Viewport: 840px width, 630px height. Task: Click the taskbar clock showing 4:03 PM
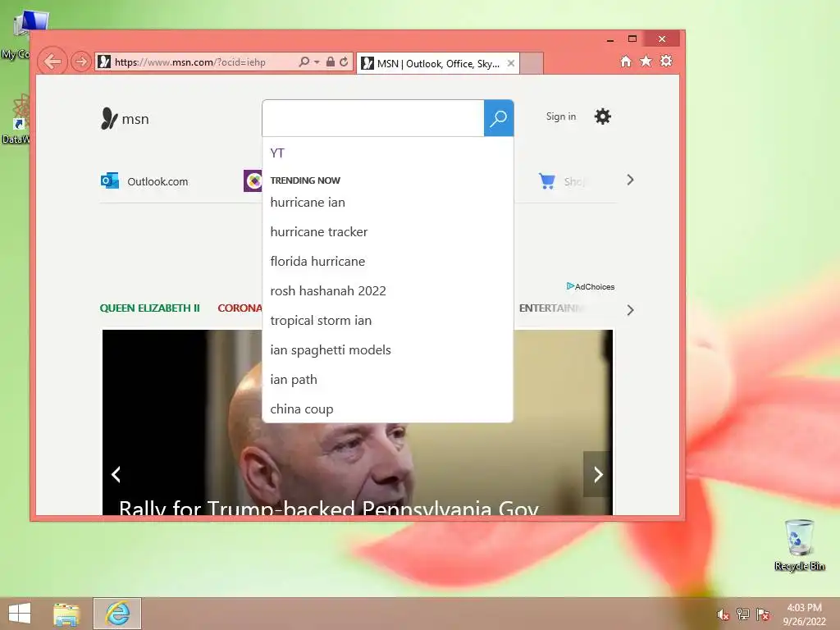804,614
